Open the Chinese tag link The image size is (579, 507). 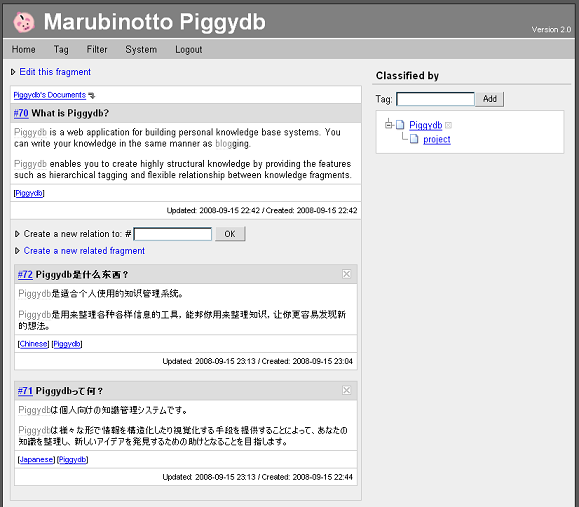(x=33, y=344)
